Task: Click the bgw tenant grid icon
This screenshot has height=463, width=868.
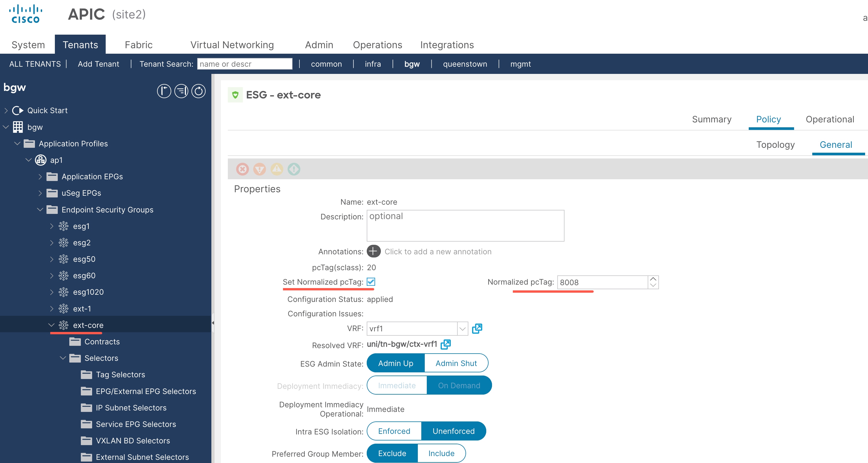Action: click(x=18, y=127)
